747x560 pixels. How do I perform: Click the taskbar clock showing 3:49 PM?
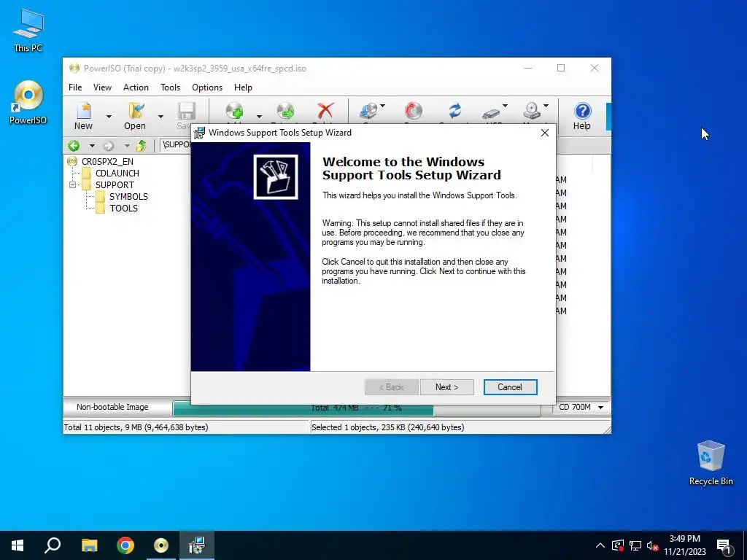684,545
